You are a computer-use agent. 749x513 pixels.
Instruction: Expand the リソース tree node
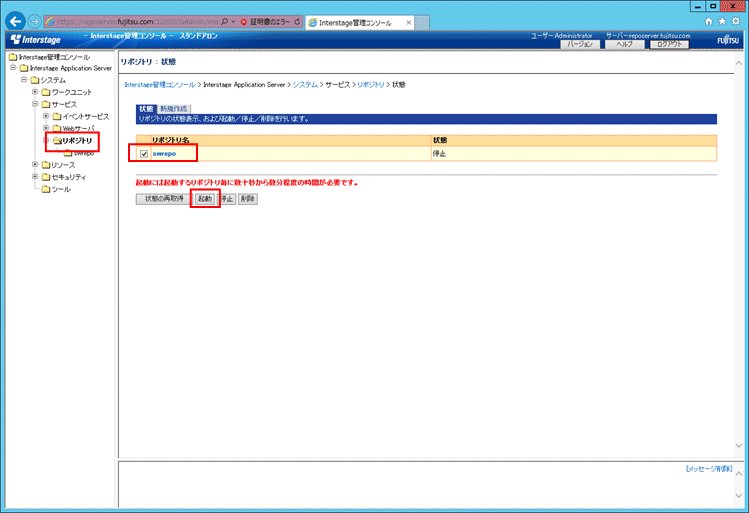[x=35, y=164]
